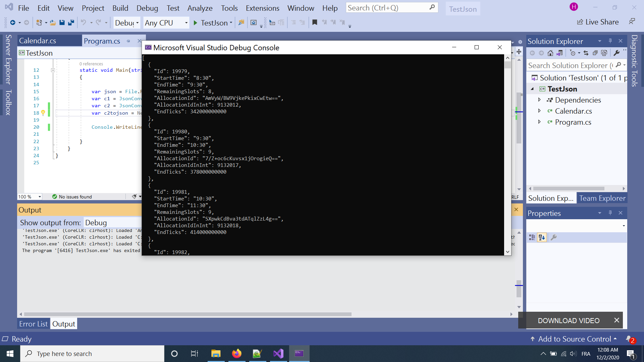
Task: Click the Undo toolbar icon
Action: pos(84,22)
